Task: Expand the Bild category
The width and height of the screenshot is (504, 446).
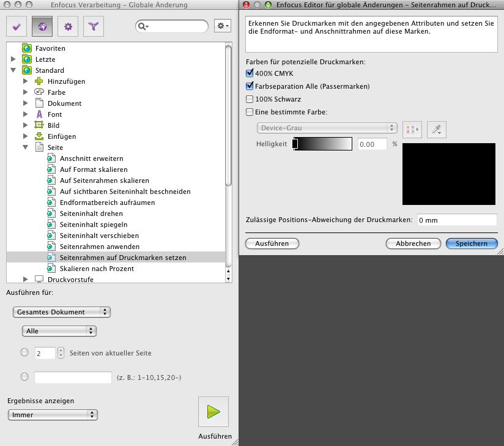Action: pos(26,125)
